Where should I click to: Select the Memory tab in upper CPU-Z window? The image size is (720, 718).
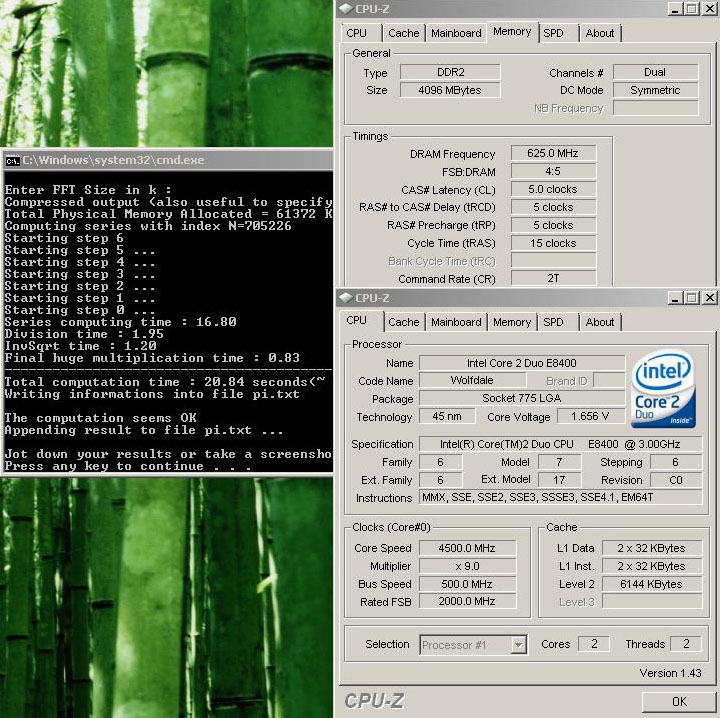tap(512, 32)
